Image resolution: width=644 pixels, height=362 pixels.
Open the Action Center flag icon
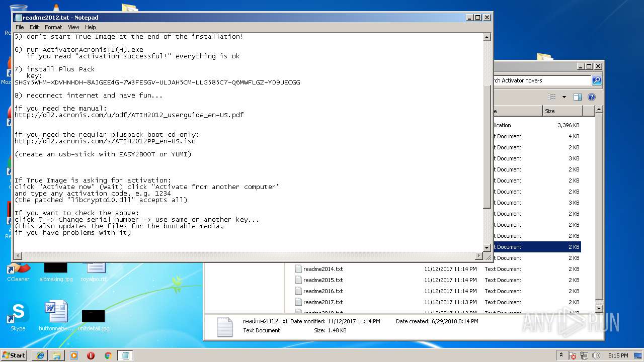click(x=573, y=355)
